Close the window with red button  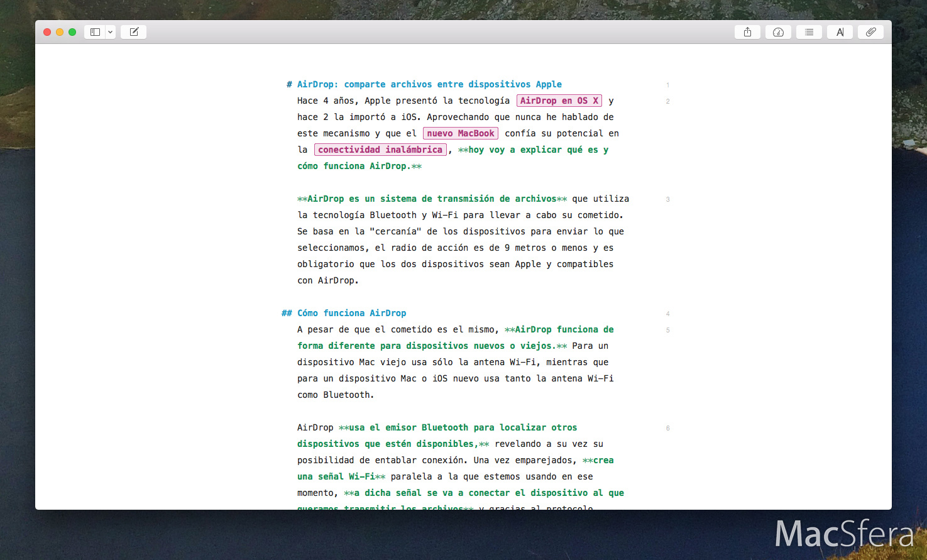point(47,32)
